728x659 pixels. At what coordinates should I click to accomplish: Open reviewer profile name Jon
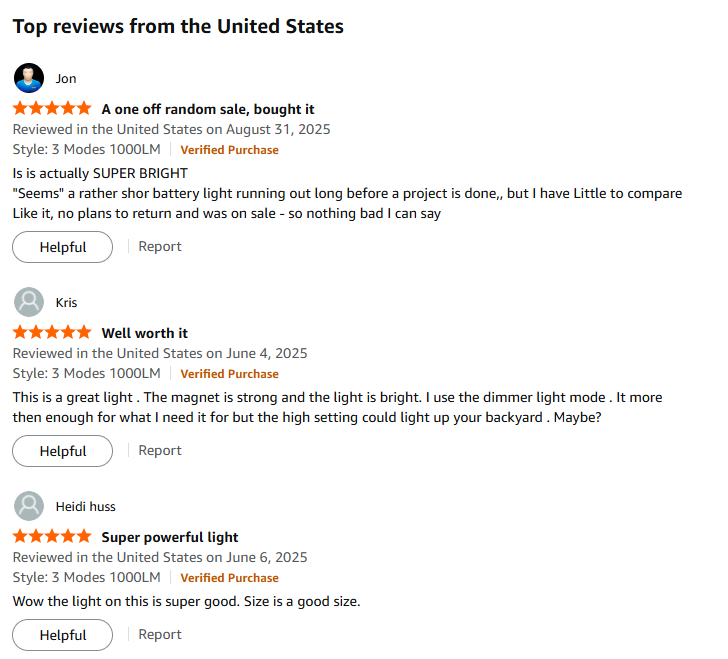66,79
